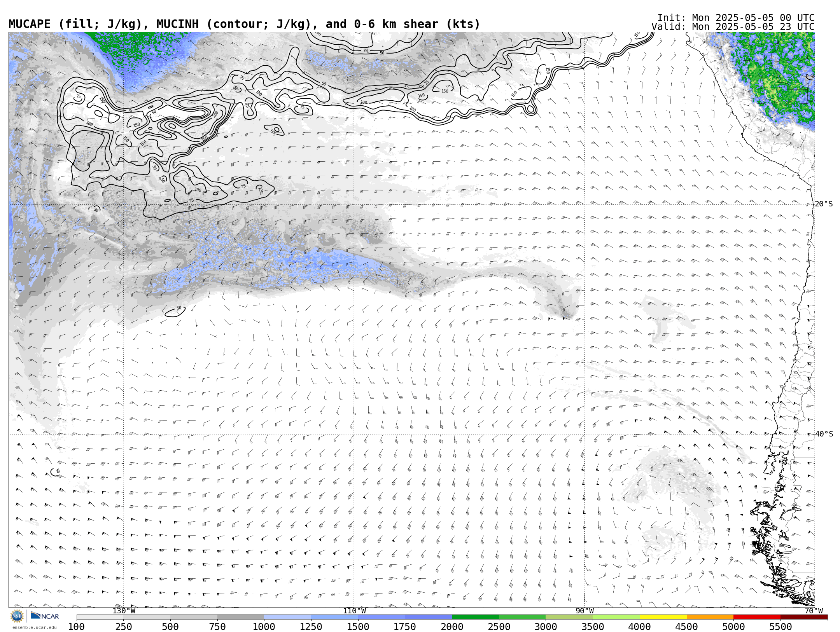The height and width of the screenshot is (632, 840).
Task: Click the Valid: Mon 2025-05-05 23 UTC text
Action: pyautogui.click(x=733, y=27)
